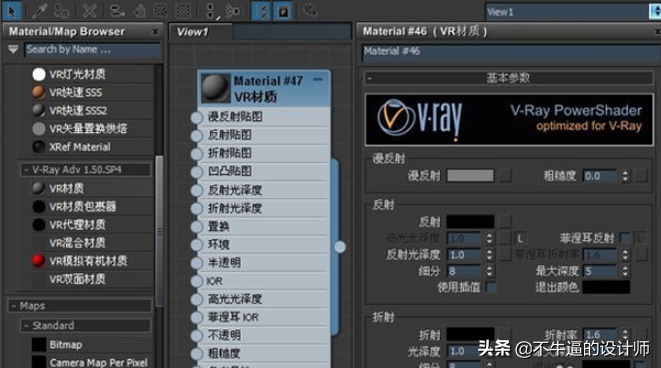The height and width of the screenshot is (368, 661).
Task: Select the Bitmap map black icon
Action: pyautogui.click(x=39, y=344)
